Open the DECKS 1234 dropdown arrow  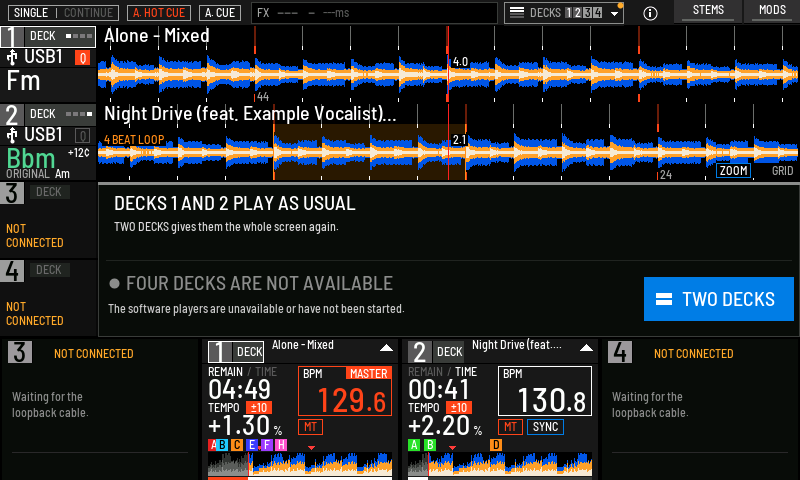tap(614, 14)
